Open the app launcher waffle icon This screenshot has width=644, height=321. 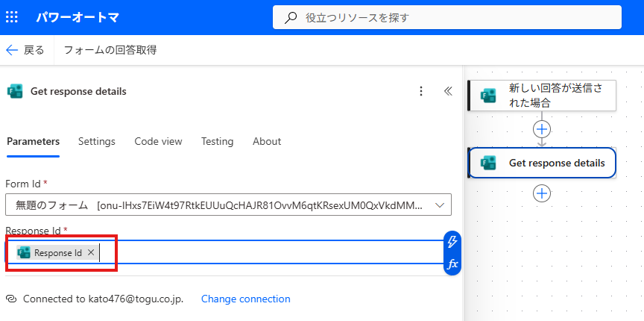pos(11,17)
